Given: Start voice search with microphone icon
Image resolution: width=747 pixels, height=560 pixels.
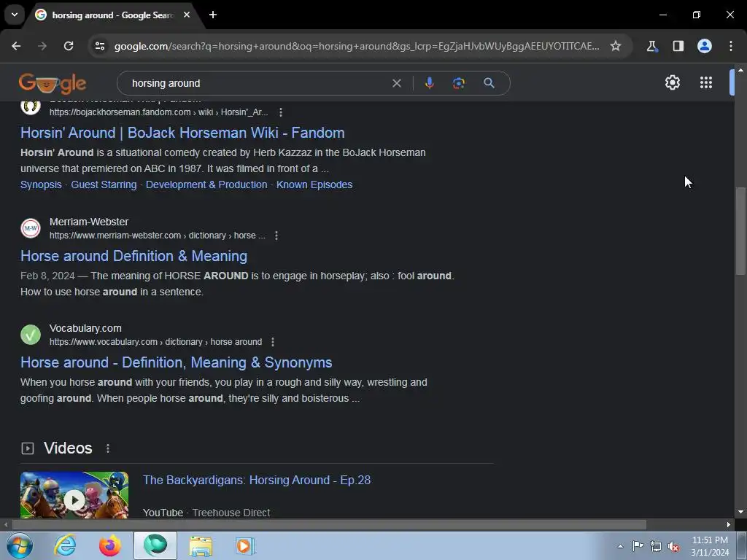Looking at the screenshot, I should [429, 83].
